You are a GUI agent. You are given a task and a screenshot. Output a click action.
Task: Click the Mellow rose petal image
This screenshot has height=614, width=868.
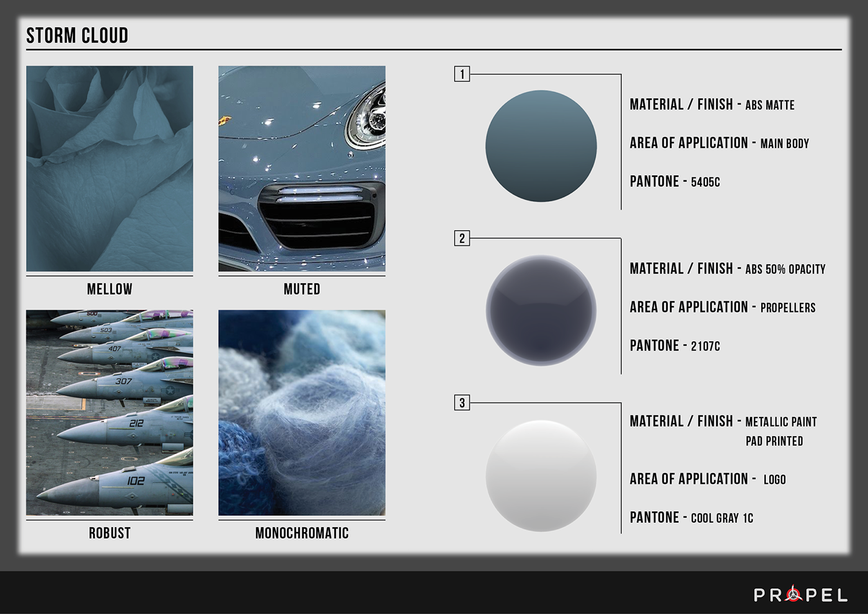pyautogui.click(x=110, y=169)
